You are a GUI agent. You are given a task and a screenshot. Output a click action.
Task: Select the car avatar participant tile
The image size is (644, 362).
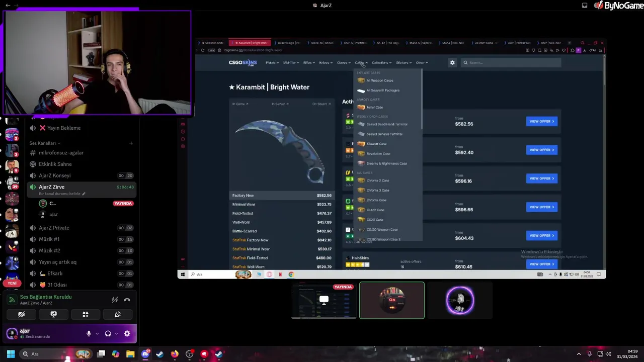[x=392, y=301]
